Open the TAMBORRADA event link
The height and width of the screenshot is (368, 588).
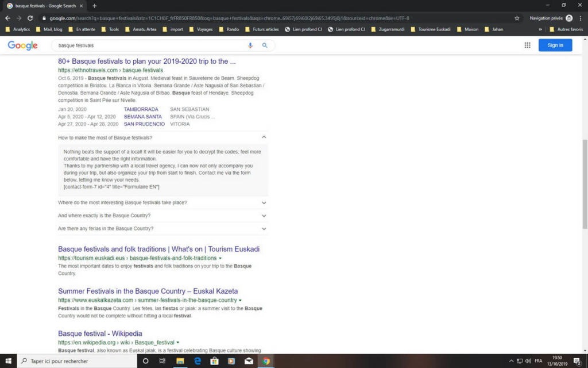[x=141, y=109]
